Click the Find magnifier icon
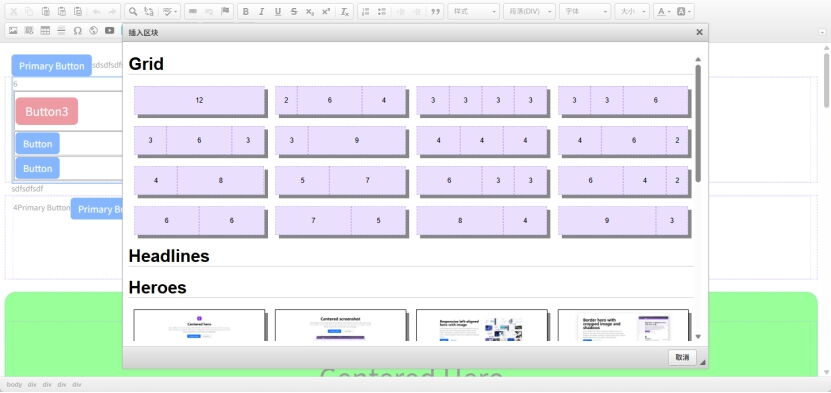Image resolution: width=831 pixels, height=393 pixels. [x=133, y=12]
